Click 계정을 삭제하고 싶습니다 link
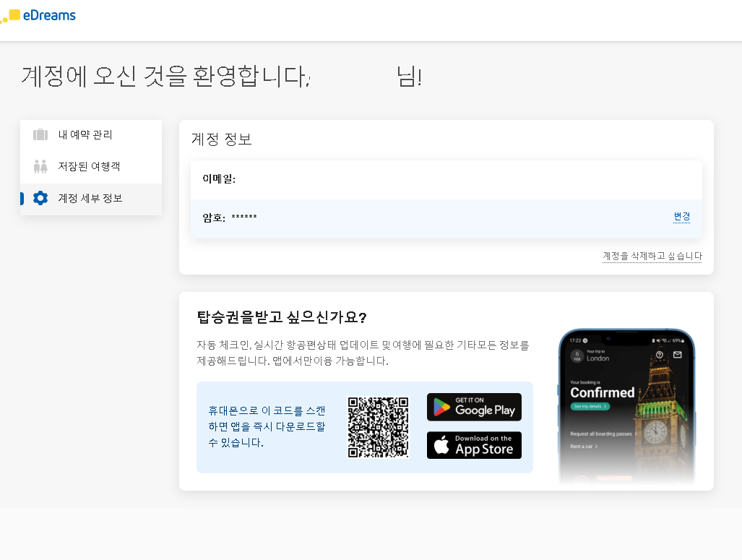This screenshot has width=742, height=560. (652, 256)
